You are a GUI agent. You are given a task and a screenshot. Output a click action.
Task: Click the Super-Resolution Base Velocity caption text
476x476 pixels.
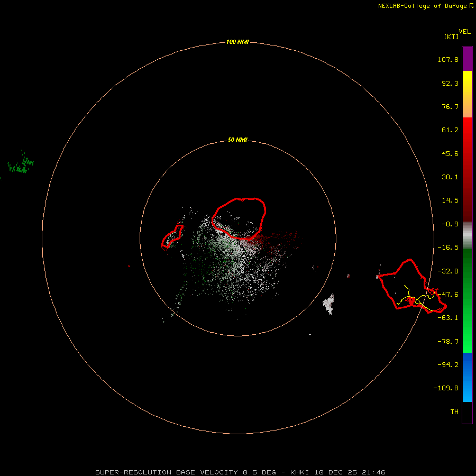tap(241, 472)
